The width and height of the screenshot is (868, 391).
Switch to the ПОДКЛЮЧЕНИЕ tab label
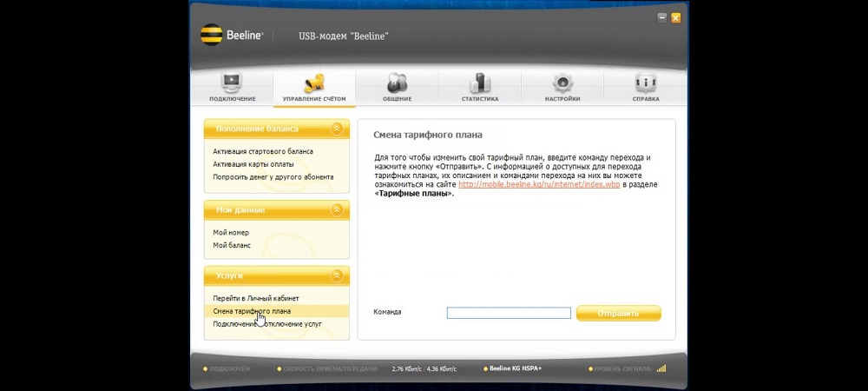click(x=232, y=99)
